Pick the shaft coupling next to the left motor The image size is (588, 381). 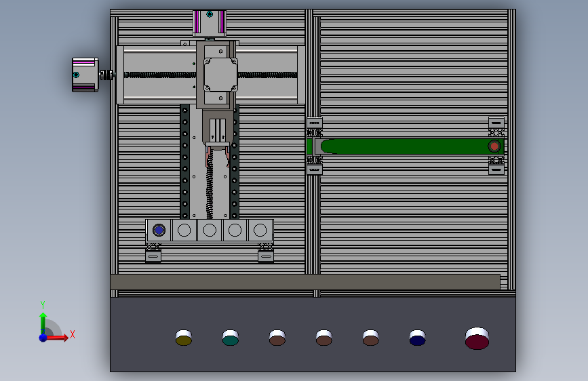(x=106, y=75)
